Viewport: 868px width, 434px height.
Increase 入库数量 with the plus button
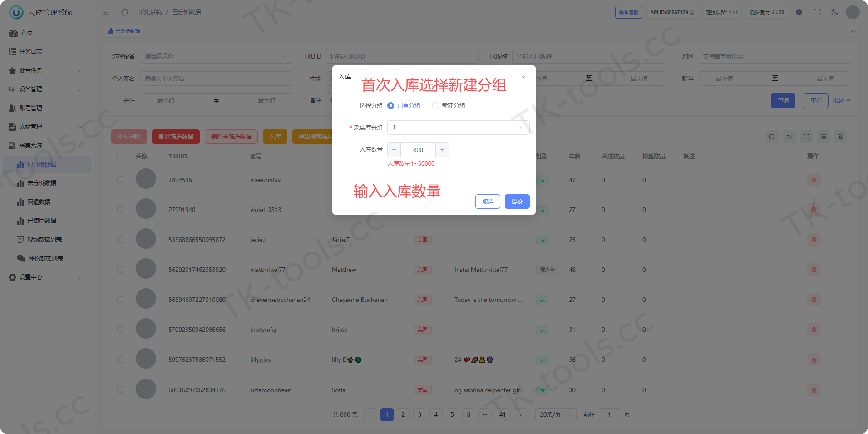tap(442, 150)
